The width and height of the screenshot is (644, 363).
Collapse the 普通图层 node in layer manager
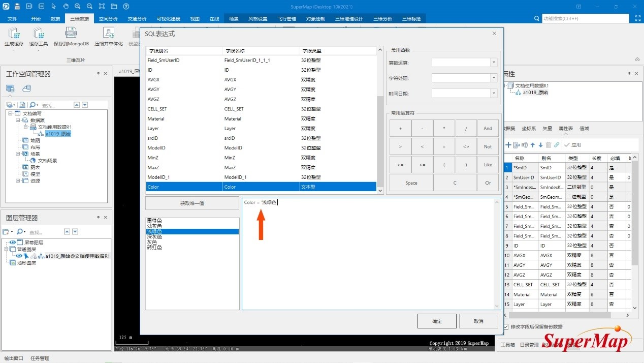(6, 249)
